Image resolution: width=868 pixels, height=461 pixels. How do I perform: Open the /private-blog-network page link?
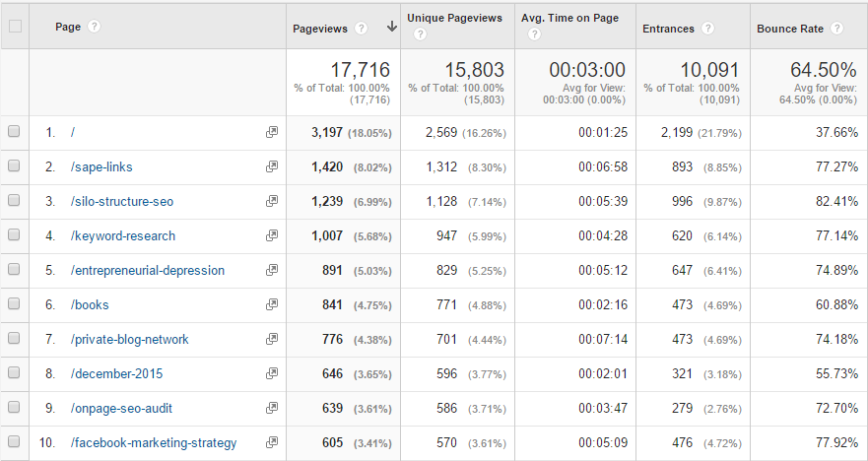(129, 339)
